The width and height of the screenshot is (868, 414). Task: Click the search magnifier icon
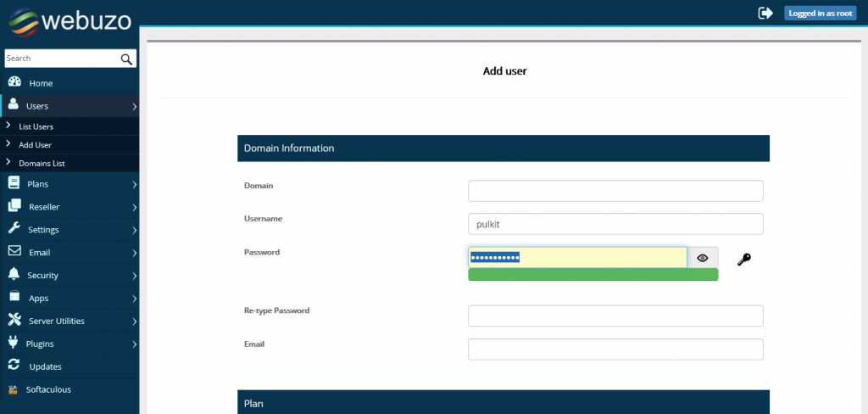[127, 59]
